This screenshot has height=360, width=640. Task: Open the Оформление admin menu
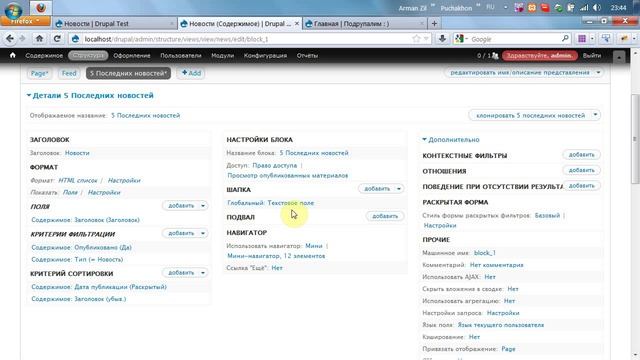pos(132,56)
